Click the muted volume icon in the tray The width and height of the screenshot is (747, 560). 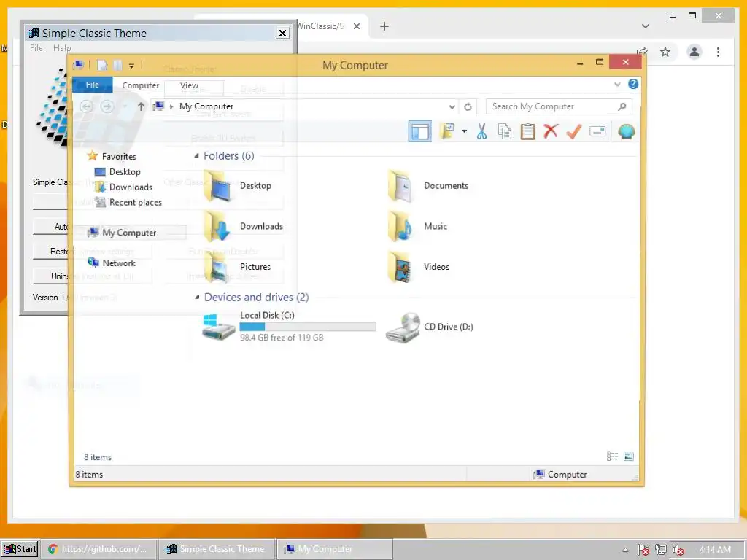[x=678, y=550]
